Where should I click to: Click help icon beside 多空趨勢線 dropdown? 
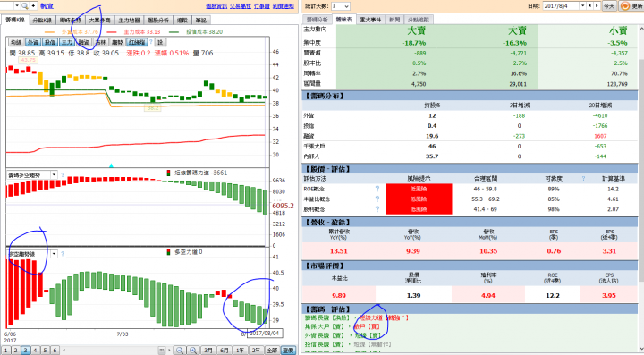click(63, 254)
